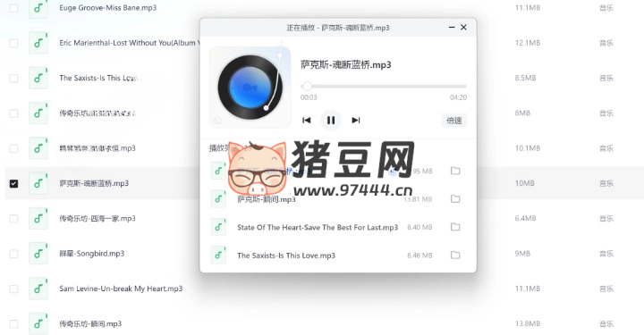Click music file icon of The Saxists file row
Screen dimensions: 644x335
pyautogui.click(x=38, y=78)
